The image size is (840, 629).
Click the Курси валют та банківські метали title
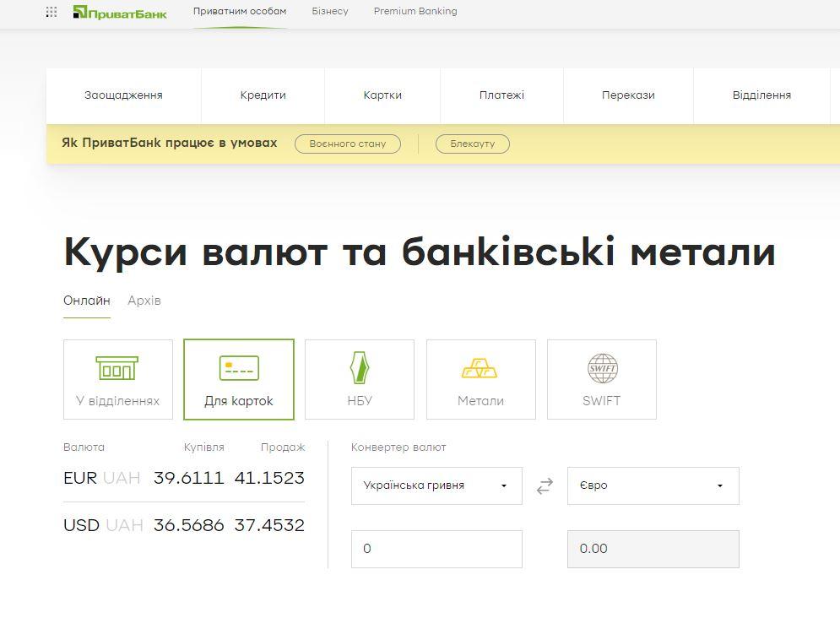(x=420, y=252)
